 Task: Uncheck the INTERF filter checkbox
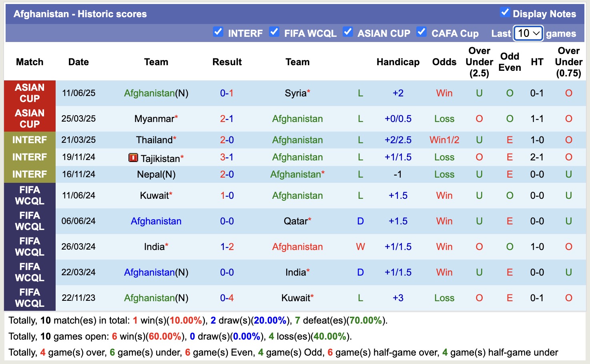pos(218,33)
